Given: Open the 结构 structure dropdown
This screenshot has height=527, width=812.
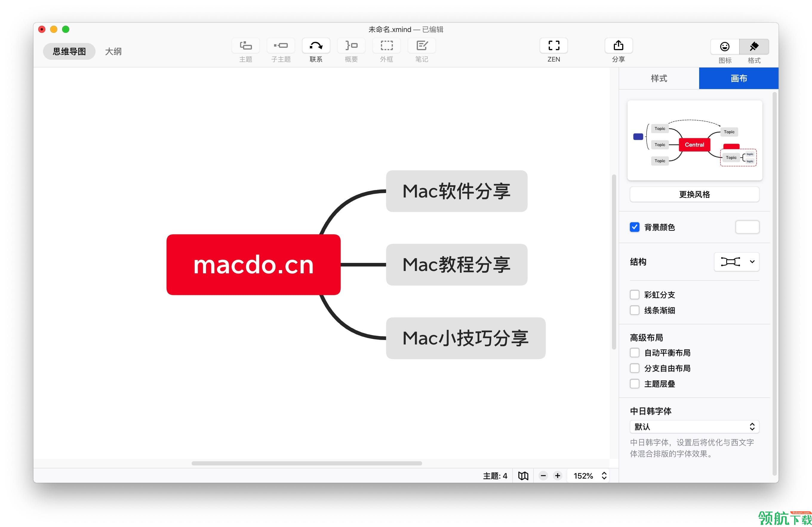Looking at the screenshot, I should (736, 262).
